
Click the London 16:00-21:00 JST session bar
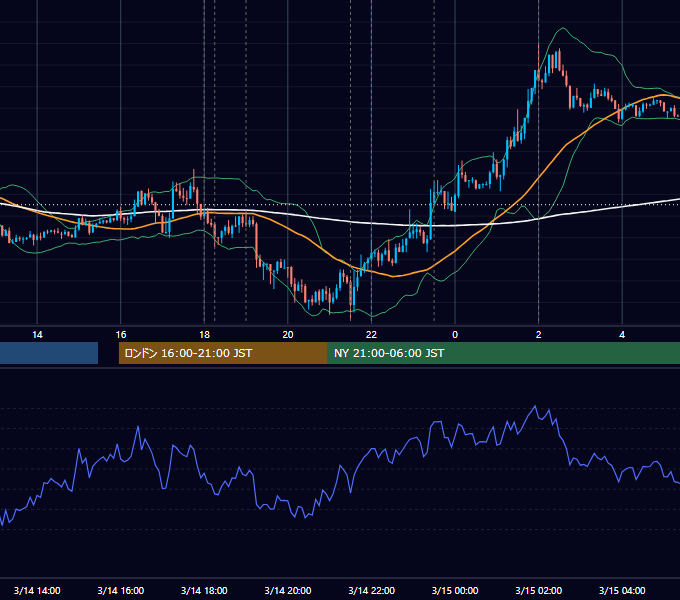click(x=223, y=353)
